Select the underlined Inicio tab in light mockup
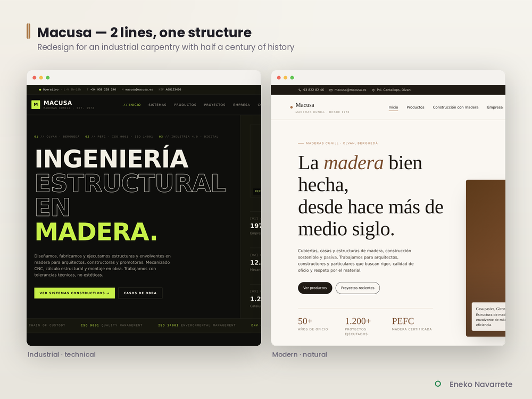532x399 pixels. 393,107
